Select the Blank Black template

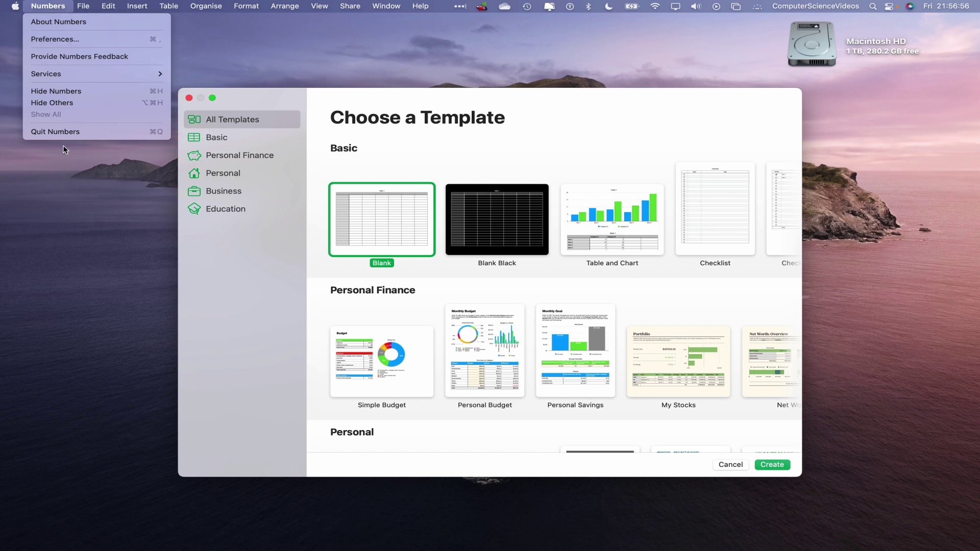tap(497, 219)
